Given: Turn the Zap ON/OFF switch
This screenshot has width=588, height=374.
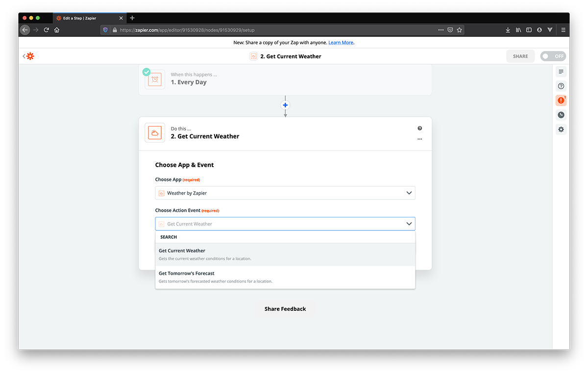Looking at the screenshot, I should tap(553, 56).
